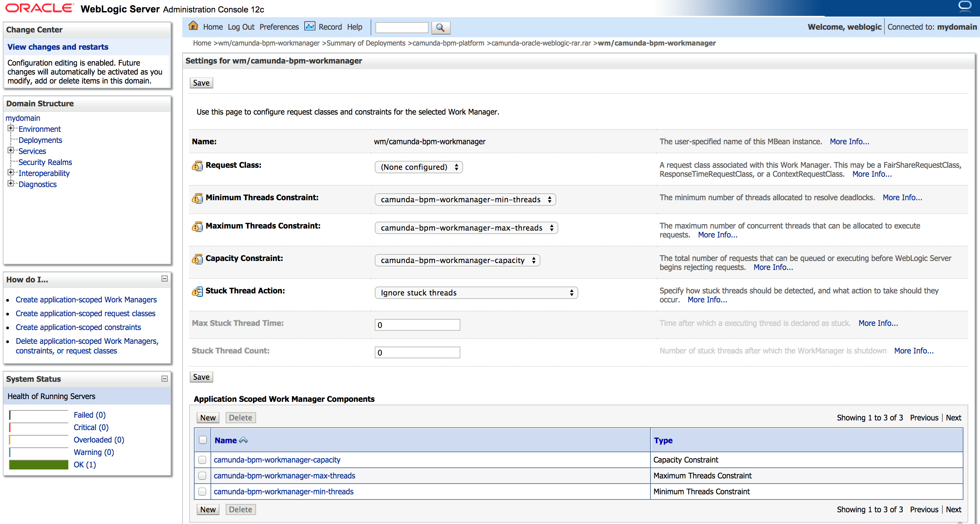Click Summary of Deployments breadcrumb

366,43
